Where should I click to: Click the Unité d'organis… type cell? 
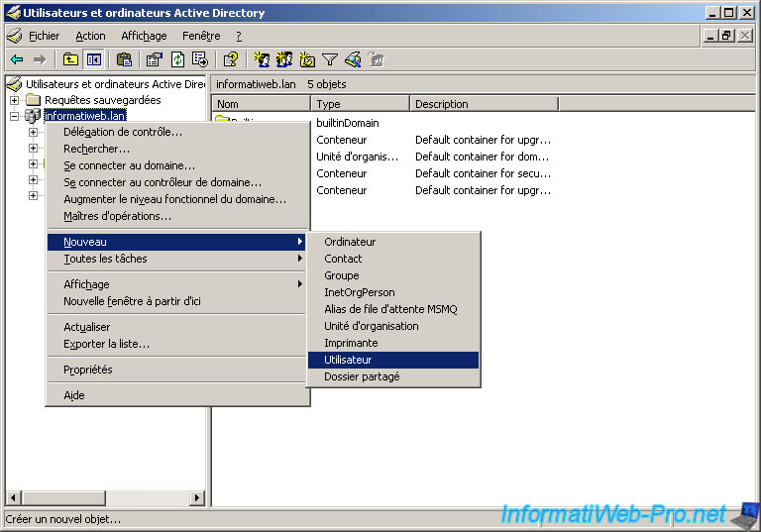tap(357, 157)
